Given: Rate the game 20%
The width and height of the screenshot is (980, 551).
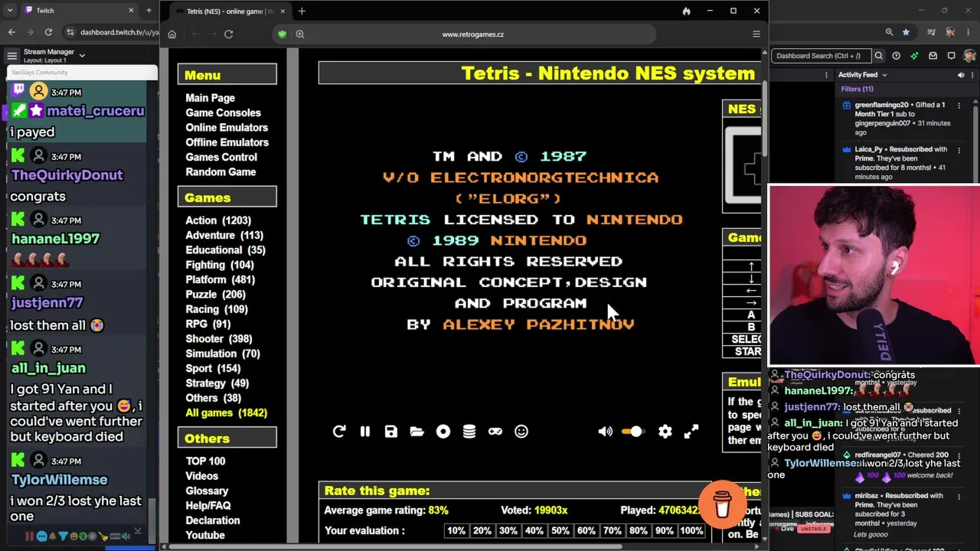Looking at the screenshot, I should pyautogui.click(x=482, y=530).
